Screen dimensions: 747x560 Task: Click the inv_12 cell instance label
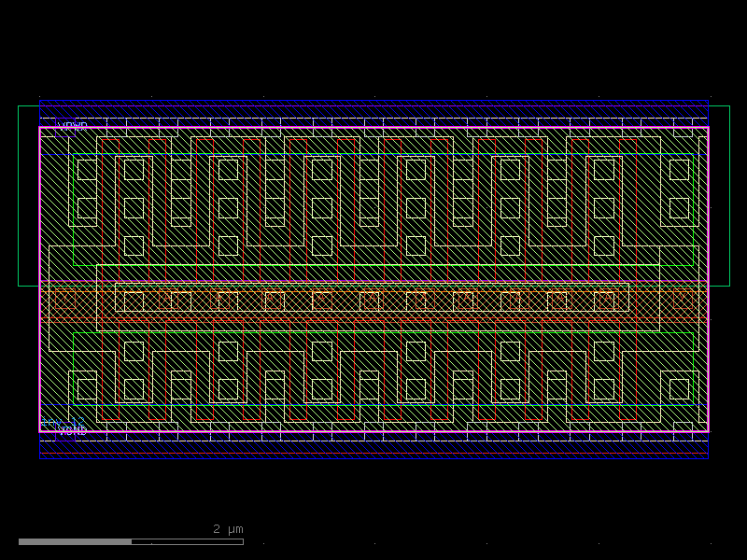62,422
